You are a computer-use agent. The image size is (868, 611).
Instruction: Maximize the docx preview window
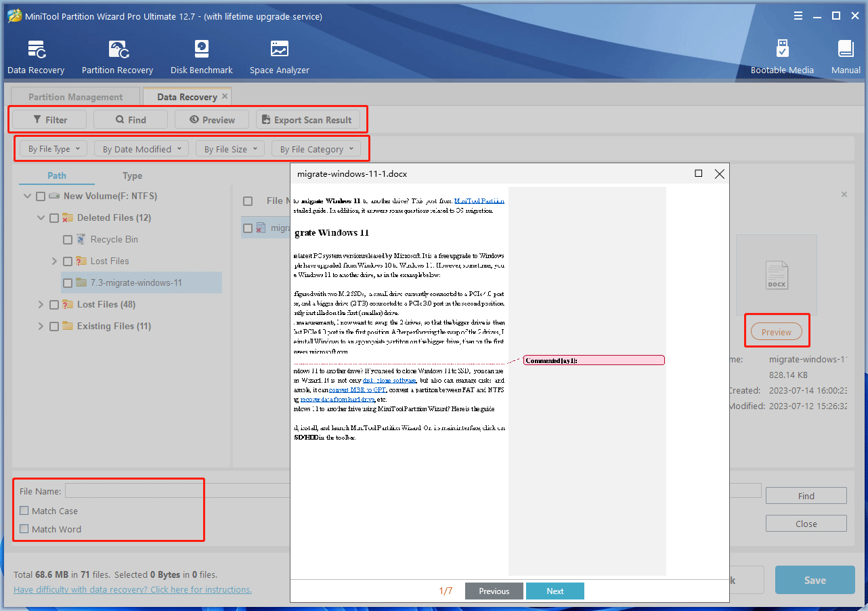[699, 173]
